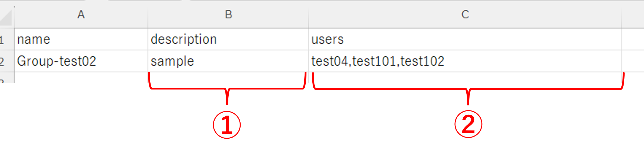
Task: Select the cell containing 'sample'
Action: tap(228, 61)
